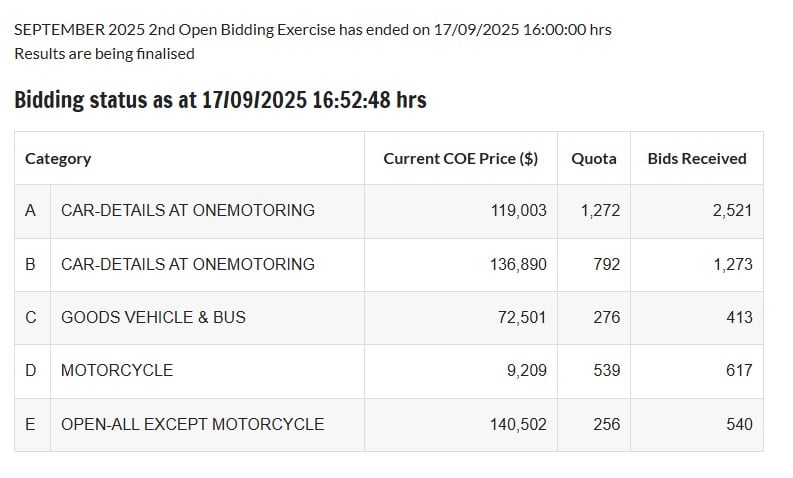The width and height of the screenshot is (793, 478).
Task: Click the price 119,003 for Category A
Action: tap(518, 210)
